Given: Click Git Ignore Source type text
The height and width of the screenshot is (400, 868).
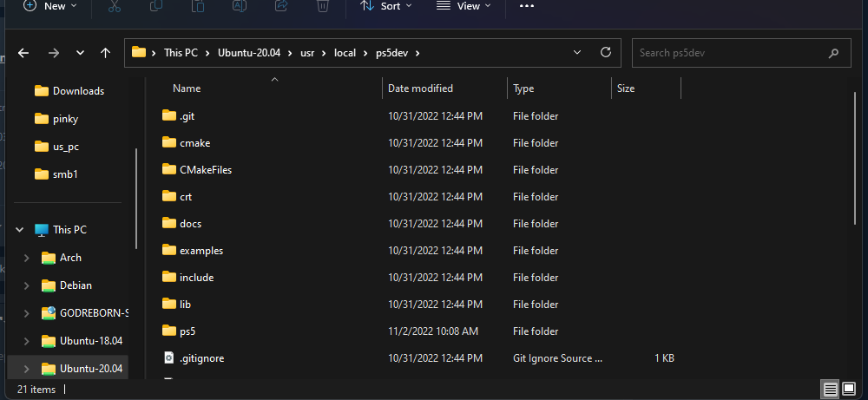Looking at the screenshot, I should (557, 358).
